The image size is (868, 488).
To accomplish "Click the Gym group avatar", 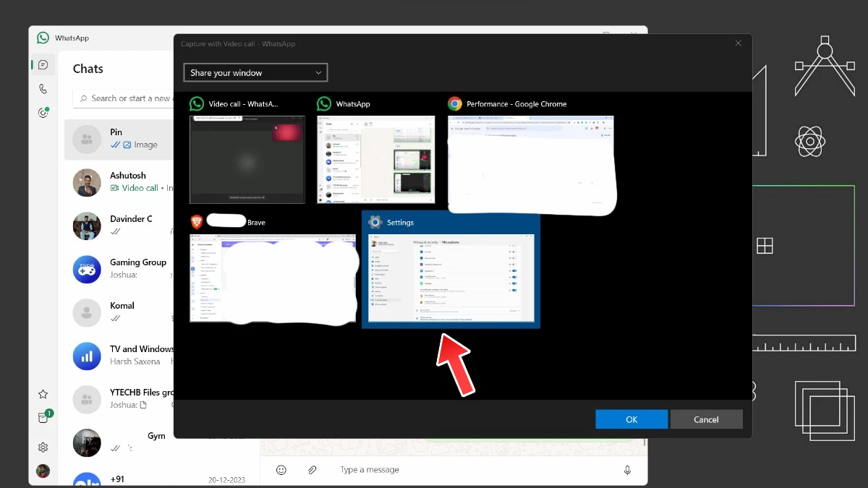I will (x=87, y=442).
